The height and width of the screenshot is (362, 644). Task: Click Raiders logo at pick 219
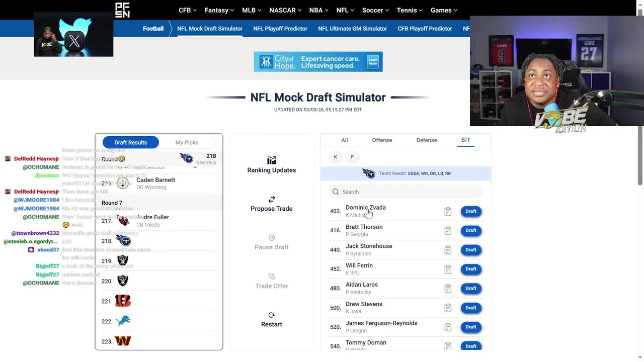[122, 260]
